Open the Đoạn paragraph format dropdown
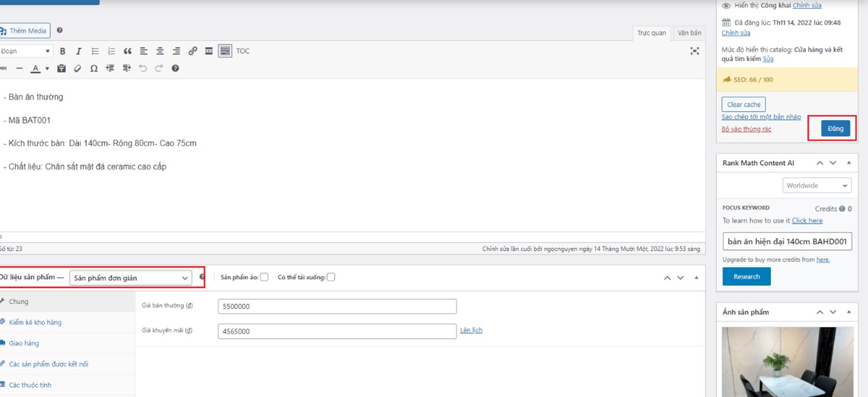Screen dimensions: 868x397 25,51
